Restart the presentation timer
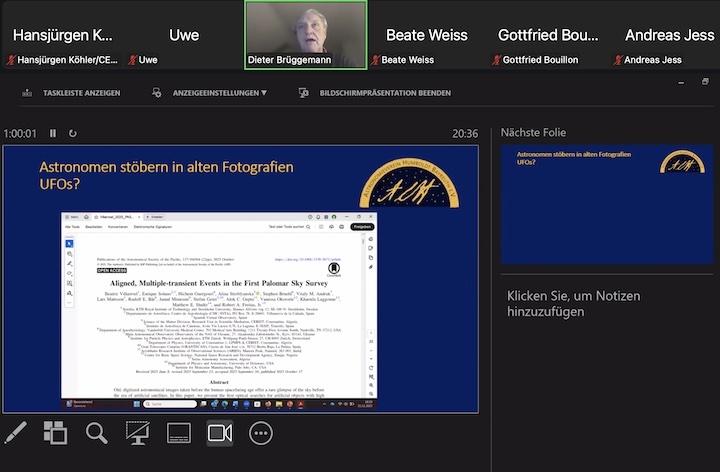The image size is (720, 472). 72,133
